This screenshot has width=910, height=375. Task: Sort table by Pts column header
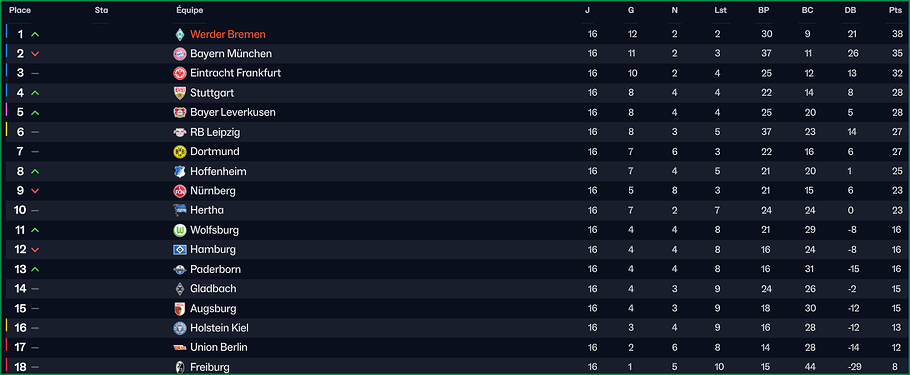click(894, 10)
